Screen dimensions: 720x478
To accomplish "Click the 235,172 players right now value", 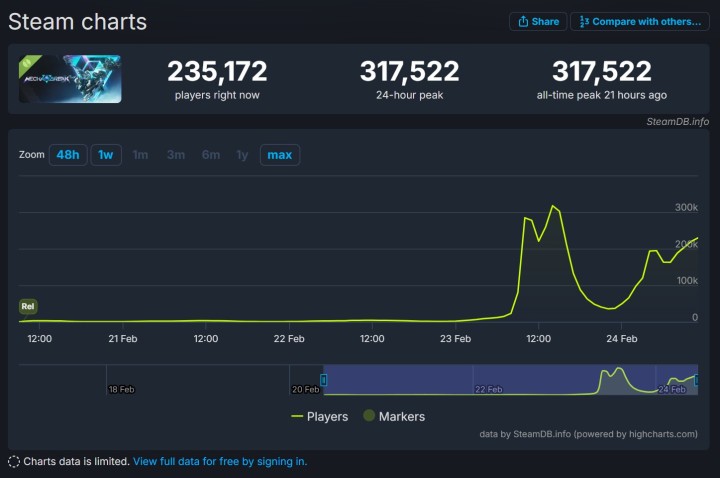I will tap(217, 71).
